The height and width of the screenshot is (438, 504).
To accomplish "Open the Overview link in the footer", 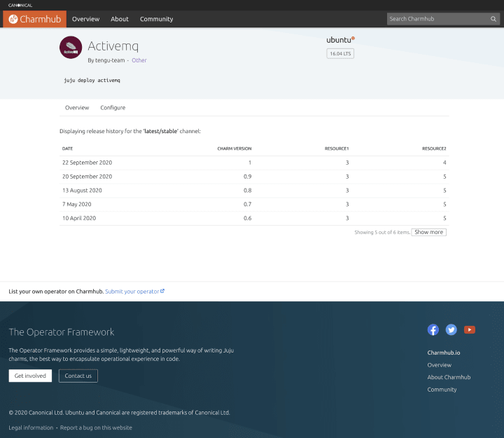I will [440, 365].
